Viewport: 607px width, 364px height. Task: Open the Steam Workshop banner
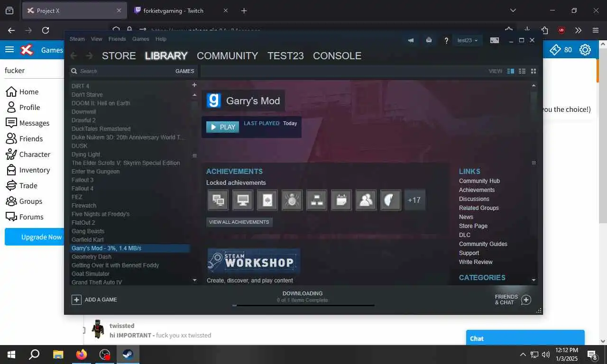[x=254, y=261]
